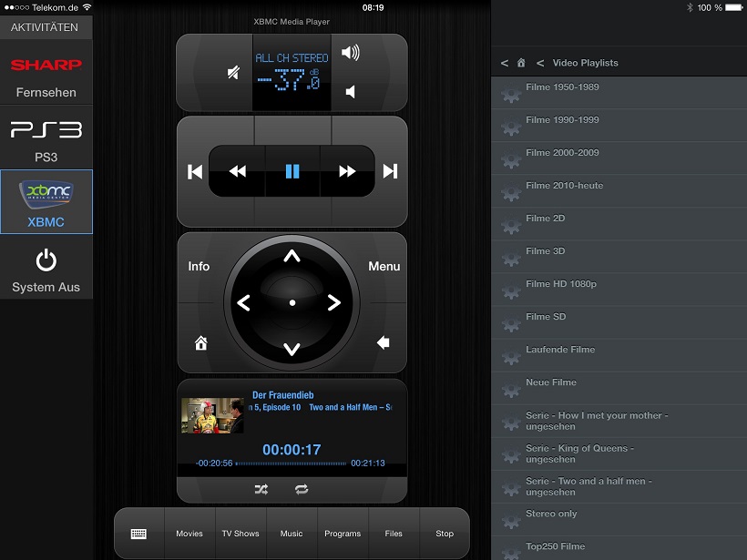
Task: Rewind the current video
Action: [237, 171]
